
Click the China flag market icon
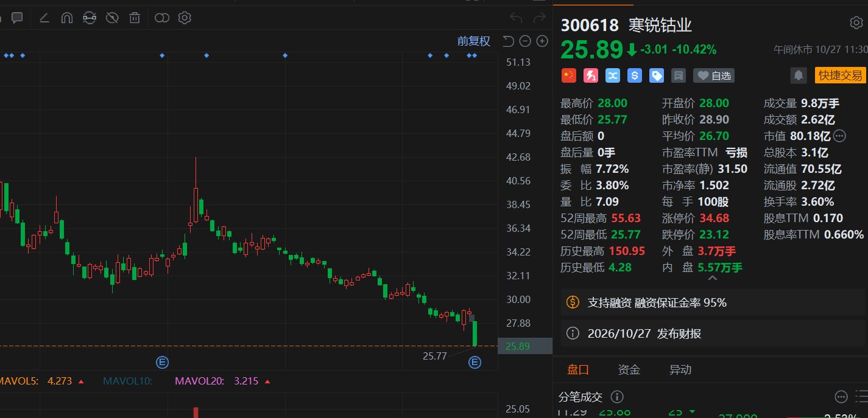[x=568, y=75]
